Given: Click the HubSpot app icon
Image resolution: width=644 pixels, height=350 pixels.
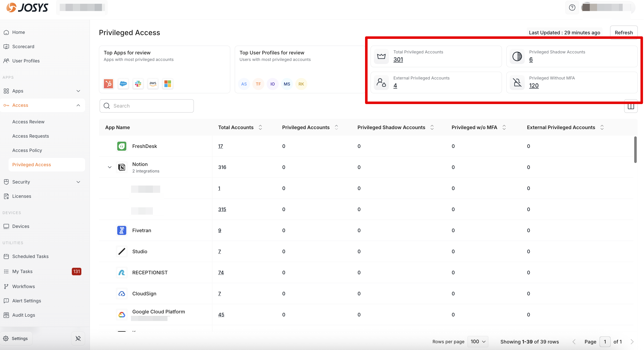Looking at the screenshot, I should (108, 84).
